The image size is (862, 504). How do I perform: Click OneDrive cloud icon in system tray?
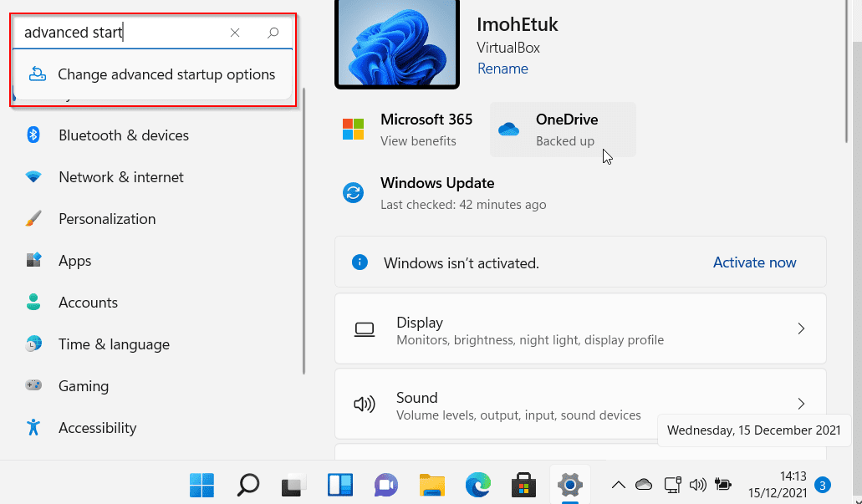tap(644, 484)
